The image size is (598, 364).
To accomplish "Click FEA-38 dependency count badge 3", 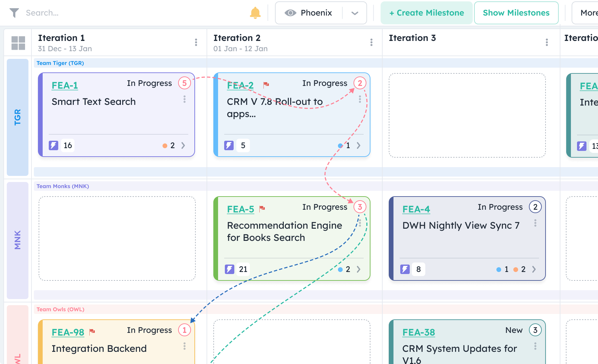I will [x=535, y=330].
